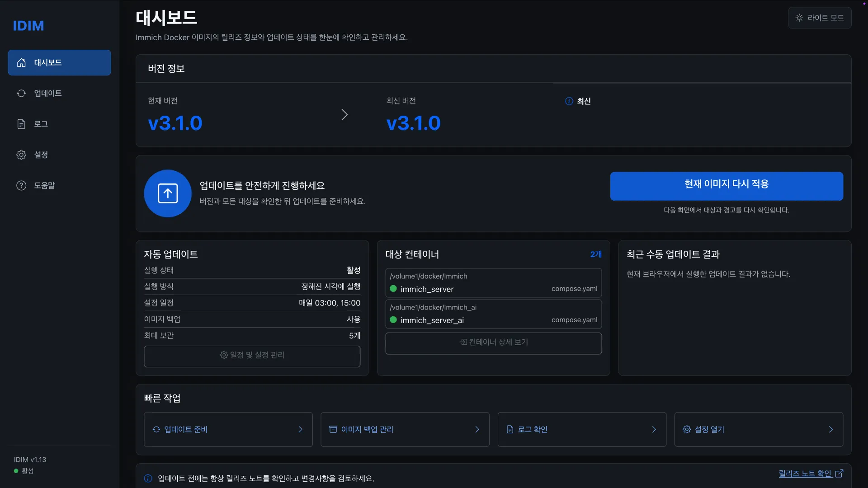Click gear icon in 설정 열기 card
The image size is (868, 488).
pyautogui.click(x=687, y=429)
